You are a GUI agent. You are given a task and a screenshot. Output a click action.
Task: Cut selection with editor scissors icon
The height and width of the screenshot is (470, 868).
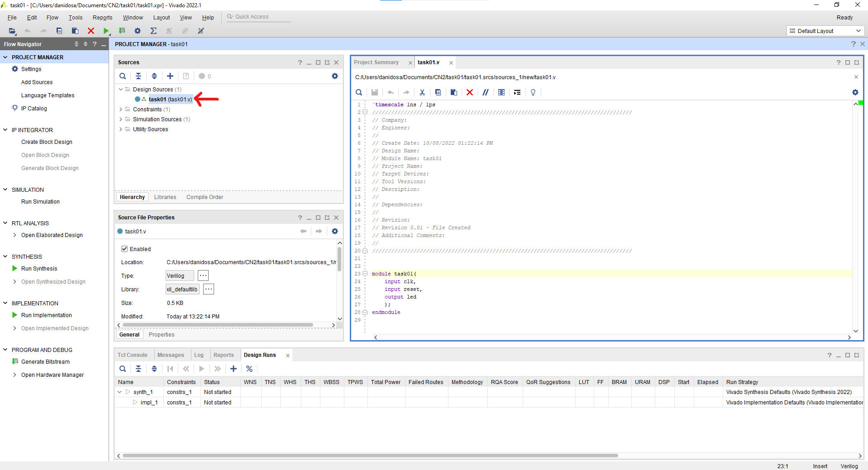(422, 92)
